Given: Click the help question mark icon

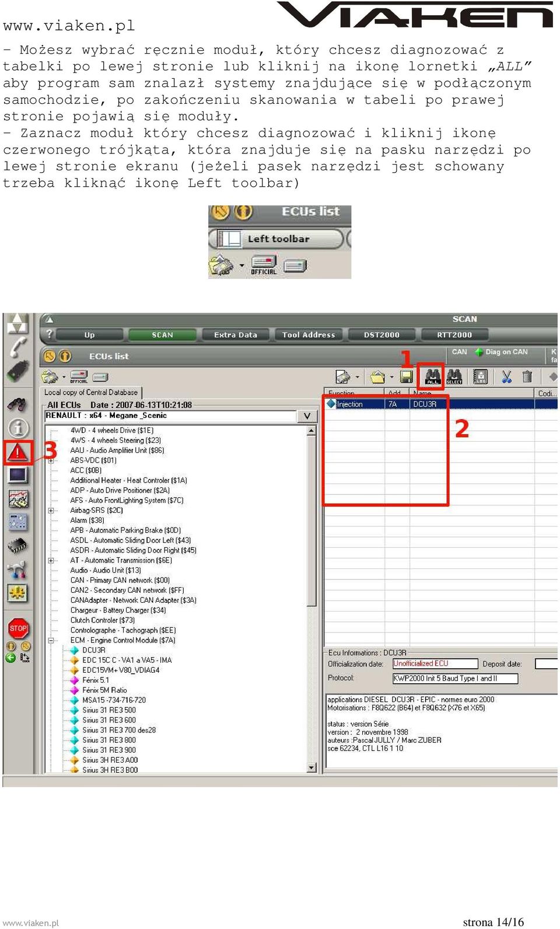Looking at the screenshot, I should (x=50, y=334).
